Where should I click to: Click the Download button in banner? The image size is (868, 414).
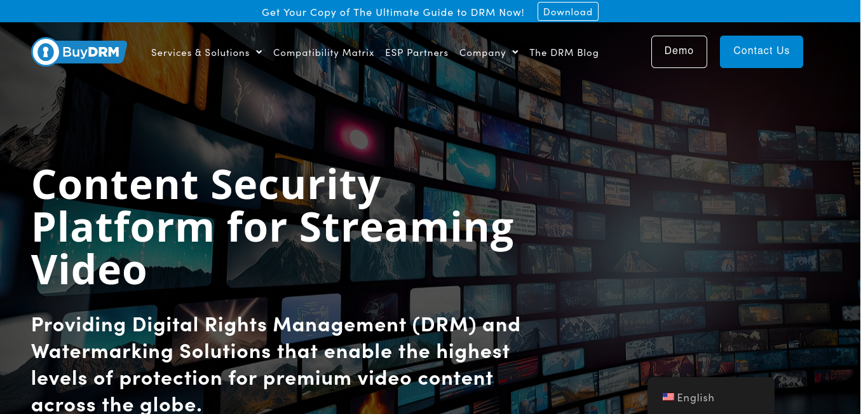tap(568, 11)
